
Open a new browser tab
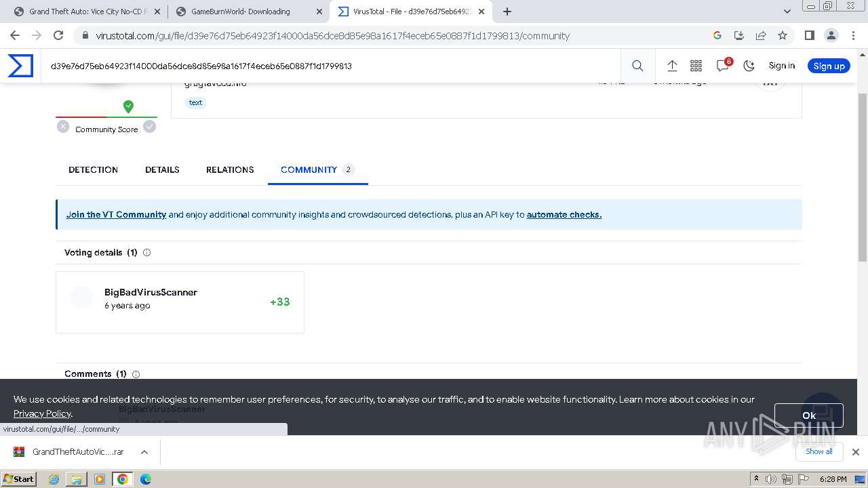point(507,12)
